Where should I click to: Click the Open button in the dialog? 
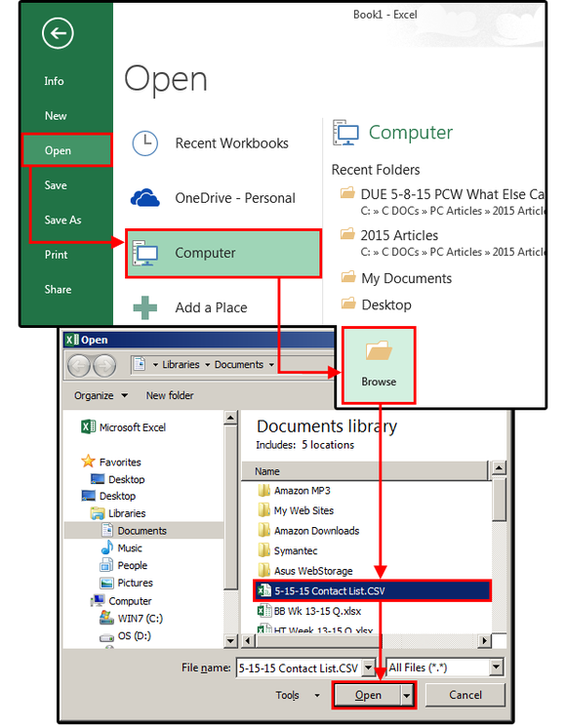point(368,695)
